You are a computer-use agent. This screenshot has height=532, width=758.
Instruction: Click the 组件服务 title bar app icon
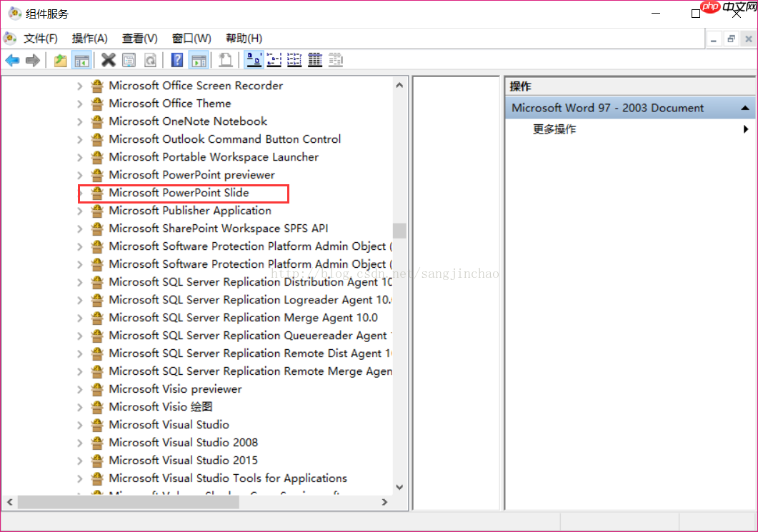pos(15,13)
